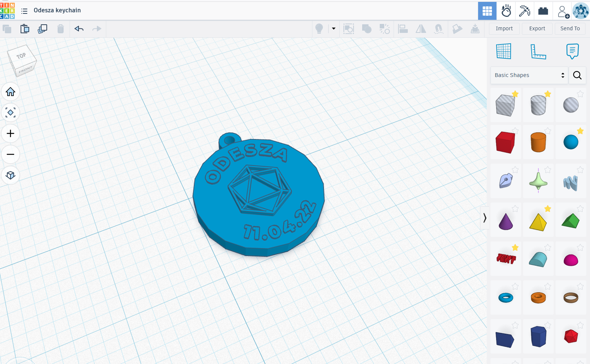The height and width of the screenshot is (364, 590).
Task: Select the striped Cylinder hole shape
Action: pyautogui.click(x=538, y=105)
